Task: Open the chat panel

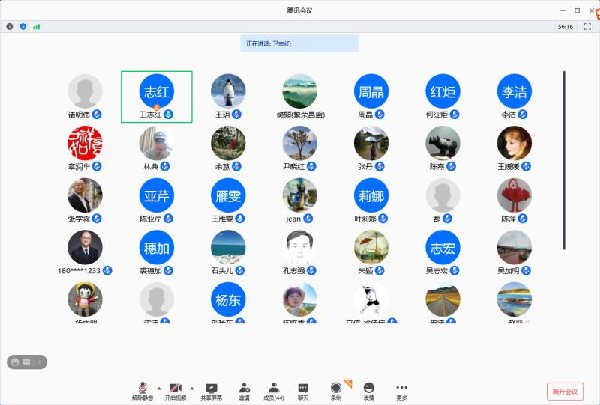Action: coord(303,388)
